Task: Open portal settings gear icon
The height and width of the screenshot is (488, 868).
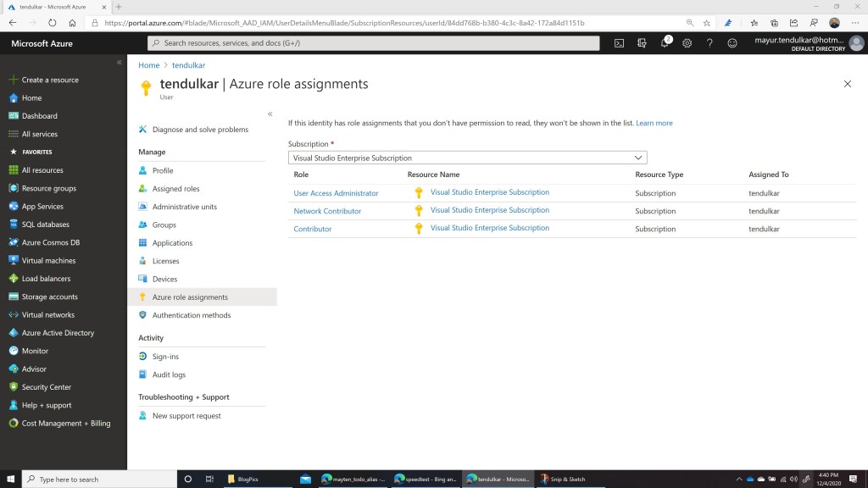Action: coord(687,43)
